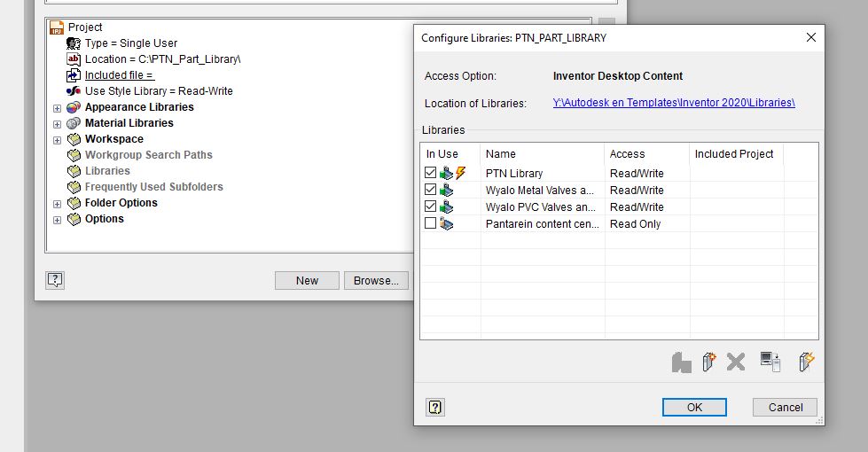This screenshot has width=868, height=452.
Task: Click the Wyalo PVC Valves library icon
Action: [446, 207]
